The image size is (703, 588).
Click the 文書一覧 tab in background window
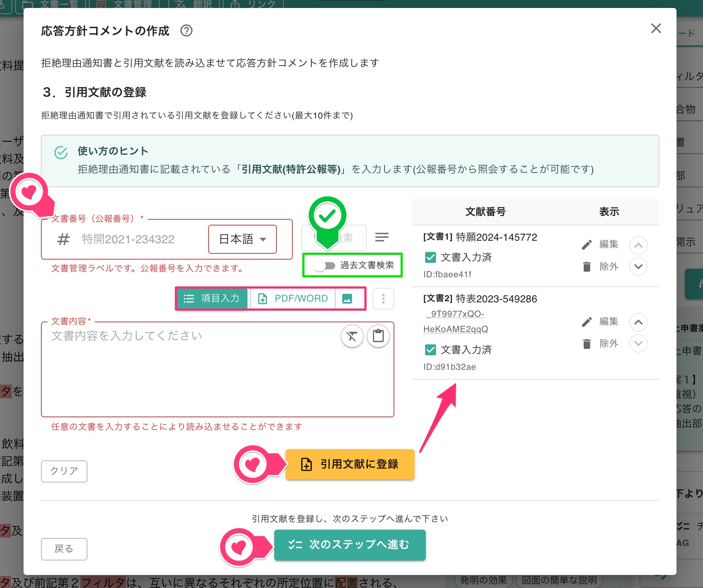[51, 5]
